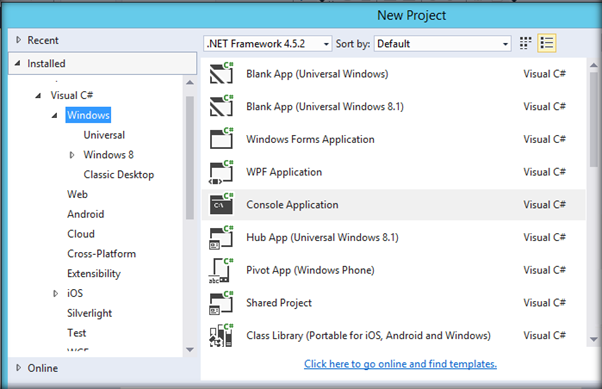Expand the Online section
The width and height of the screenshot is (602, 389).
pos(18,367)
